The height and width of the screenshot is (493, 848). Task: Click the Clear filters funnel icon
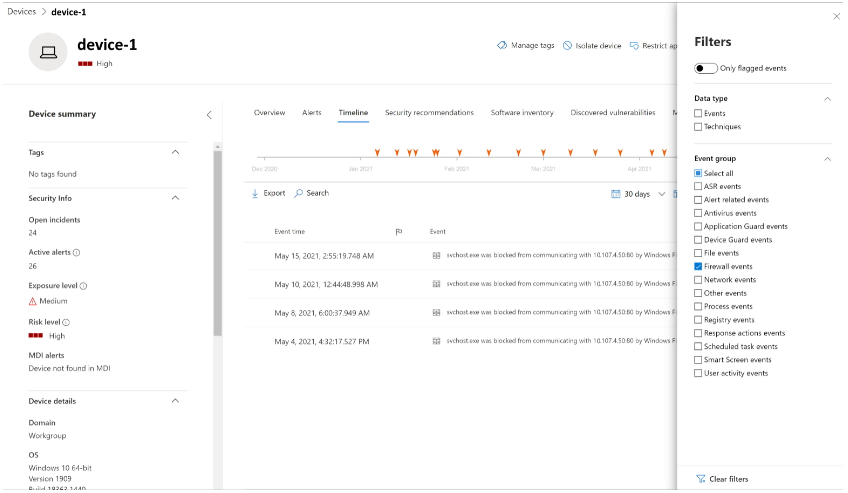[700, 479]
